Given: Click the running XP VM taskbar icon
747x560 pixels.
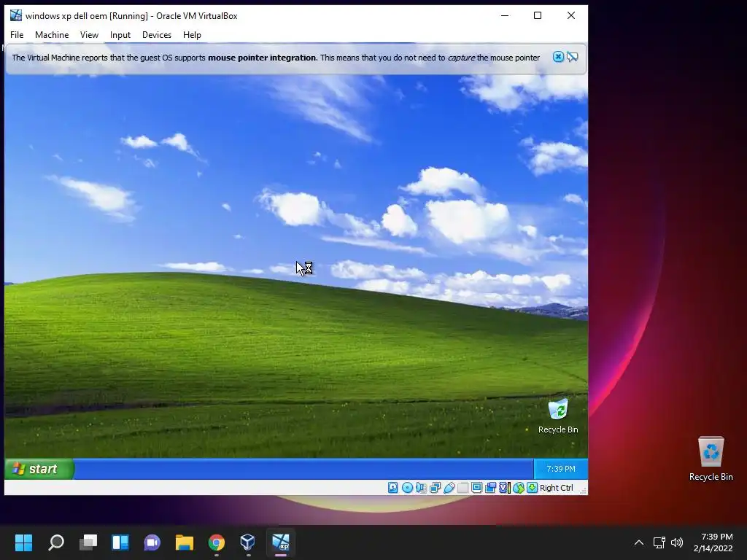Looking at the screenshot, I should click(x=281, y=542).
